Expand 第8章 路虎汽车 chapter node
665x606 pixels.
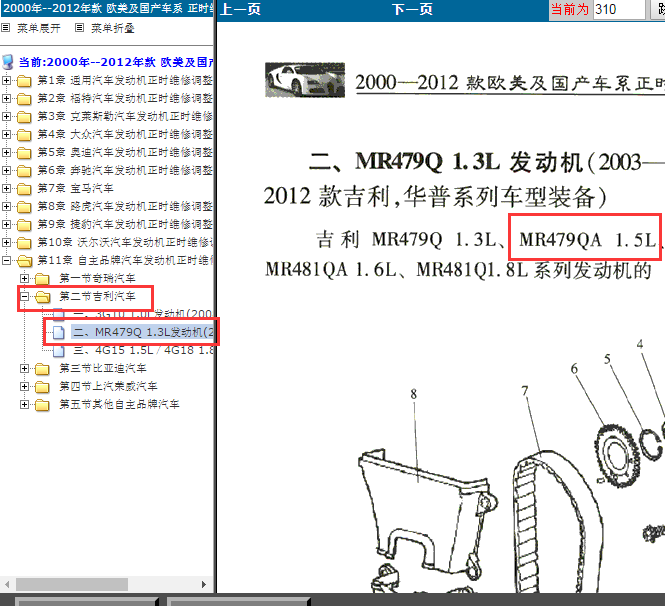click(6, 206)
